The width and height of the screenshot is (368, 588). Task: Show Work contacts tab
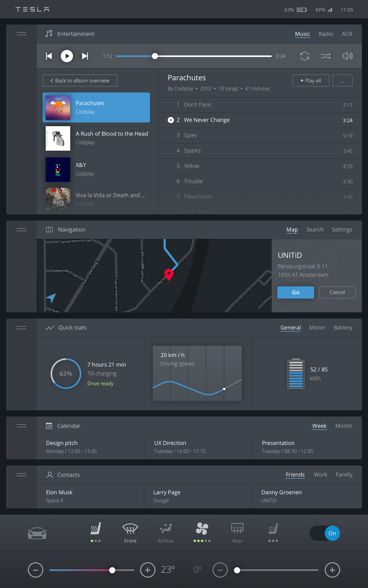tap(320, 475)
